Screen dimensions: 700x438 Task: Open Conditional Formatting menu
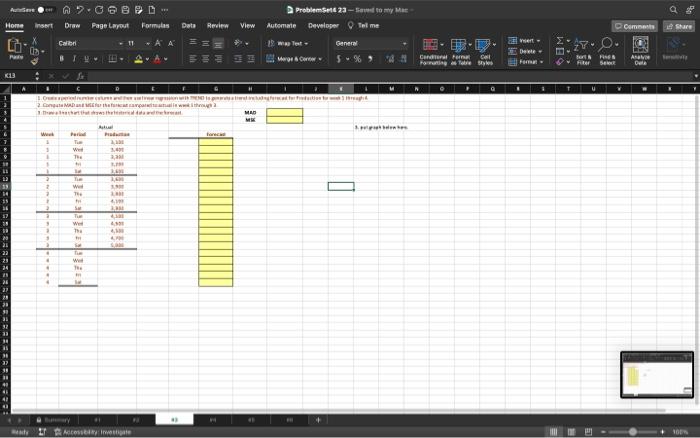pyautogui.click(x=433, y=52)
